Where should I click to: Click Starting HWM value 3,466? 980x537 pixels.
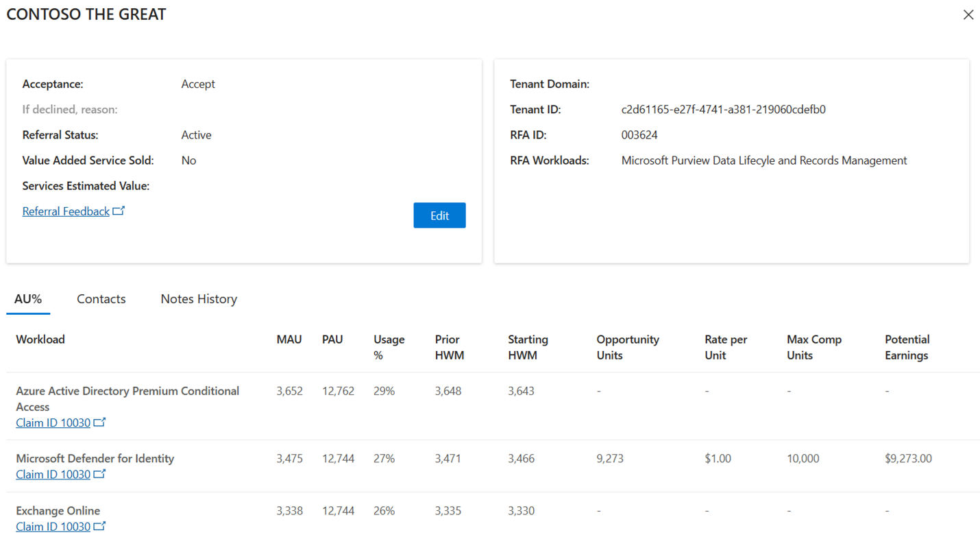point(521,459)
